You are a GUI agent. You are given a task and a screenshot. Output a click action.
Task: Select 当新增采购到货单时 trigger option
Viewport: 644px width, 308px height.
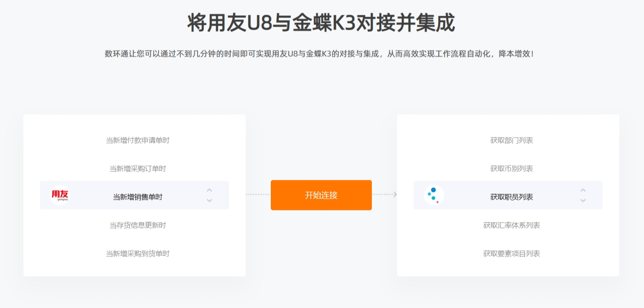pyautogui.click(x=138, y=254)
